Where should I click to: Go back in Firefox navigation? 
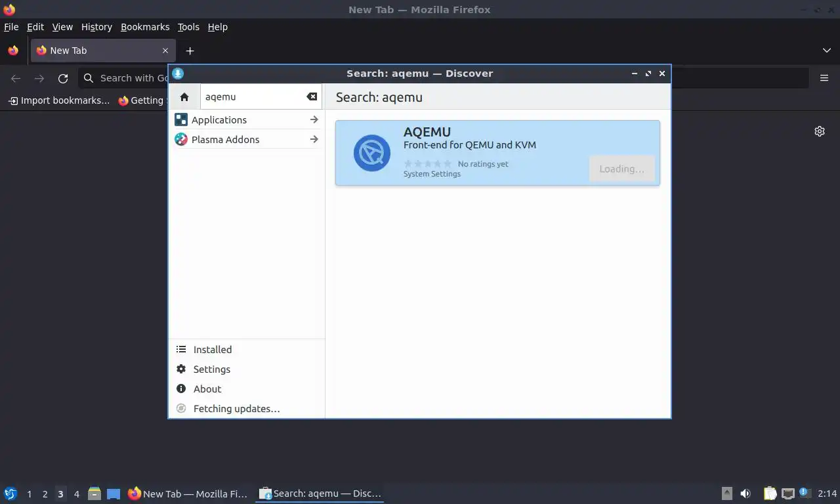(16, 78)
